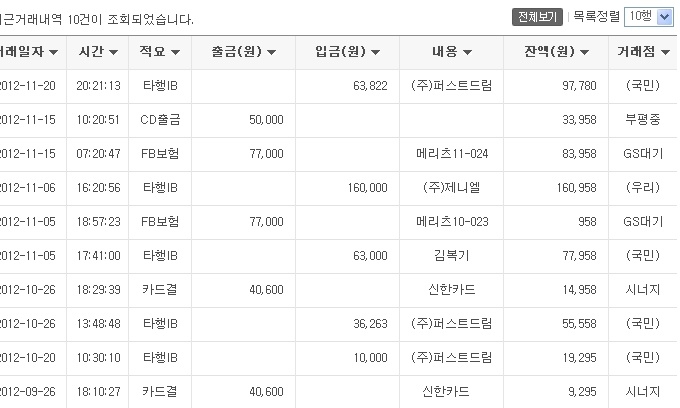Viewport: 680px width, 408px height.
Task: Sort by the 잔액(원) column arrow
Action: pyautogui.click(x=584, y=52)
